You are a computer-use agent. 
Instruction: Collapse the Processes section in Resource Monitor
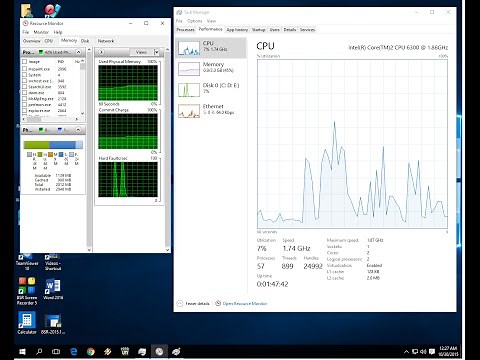tap(78, 52)
